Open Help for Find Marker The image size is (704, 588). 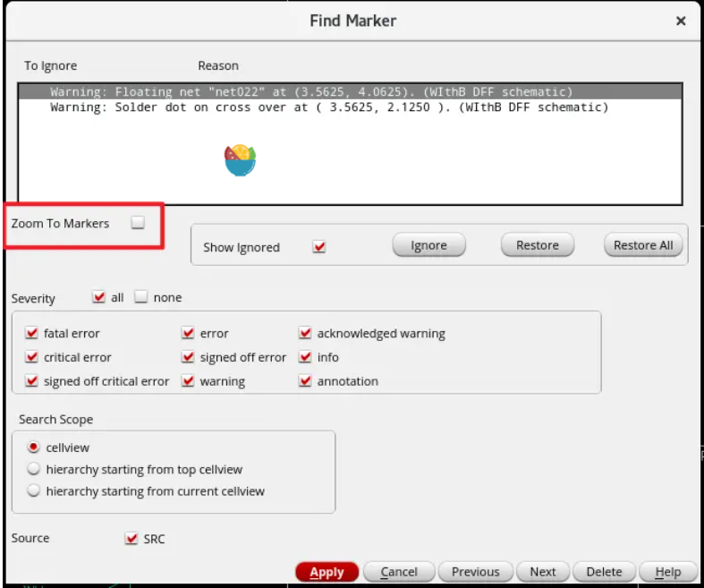point(668,572)
